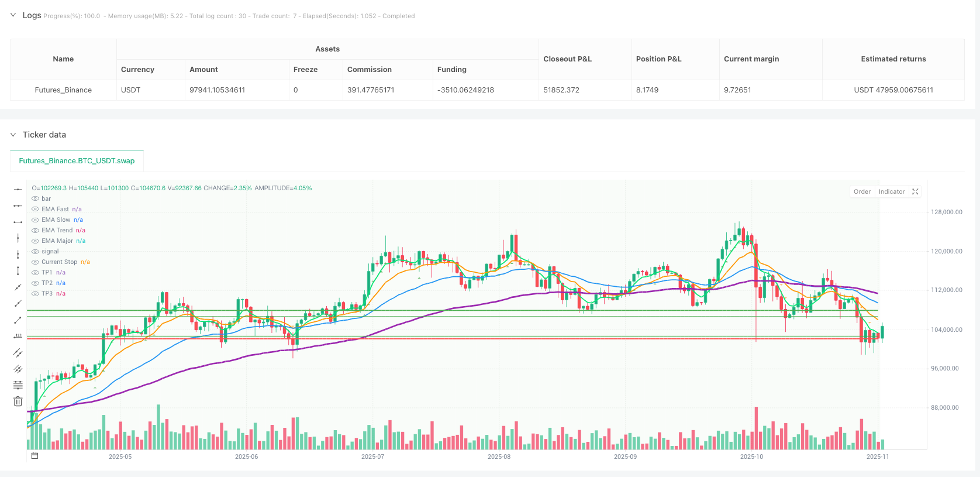Toggle visibility of EMA Major line

pos(36,241)
